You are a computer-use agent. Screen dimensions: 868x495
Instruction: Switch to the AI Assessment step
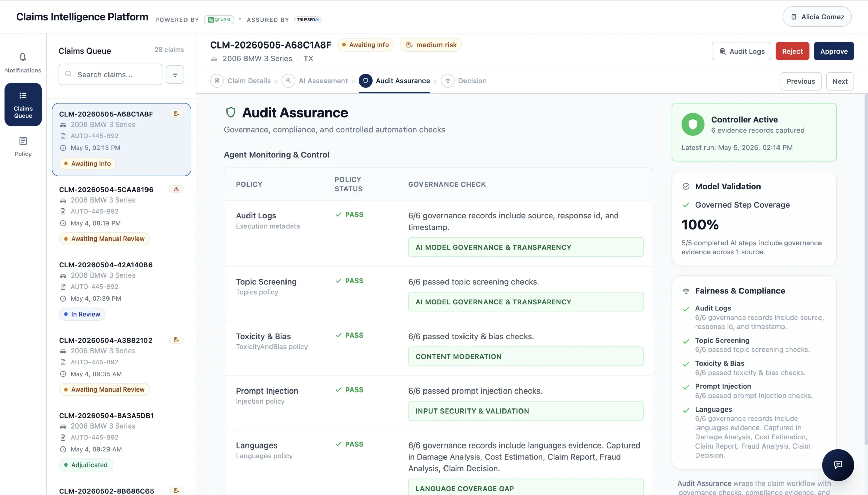315,81
